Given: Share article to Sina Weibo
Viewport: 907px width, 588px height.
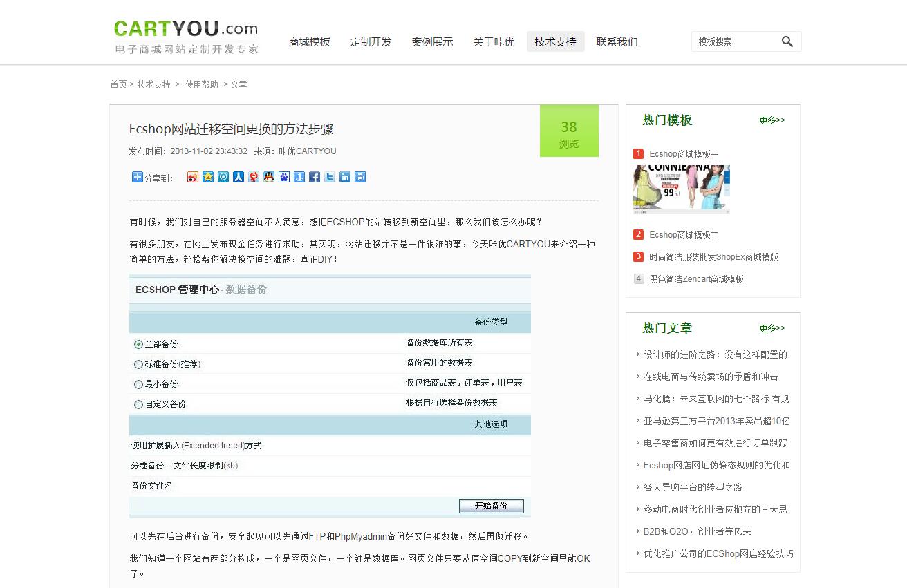Looking at the screenshot, I should [x=193, y=178].
